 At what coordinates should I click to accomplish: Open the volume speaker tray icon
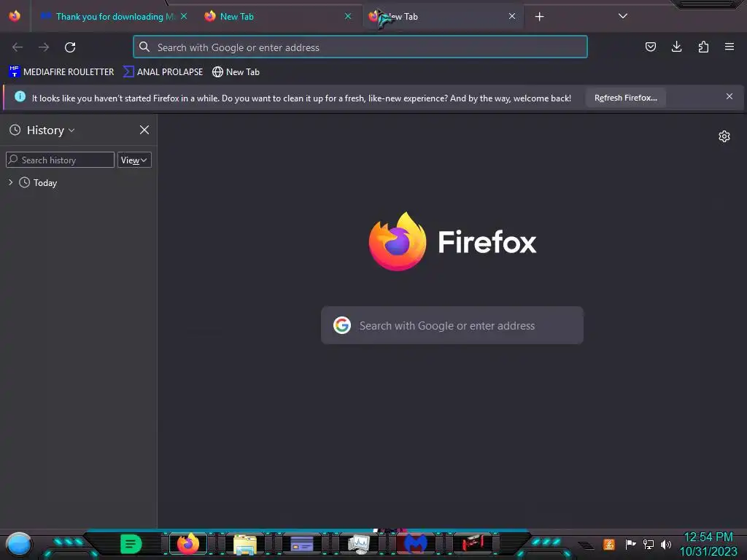click(x=665, y=544)
